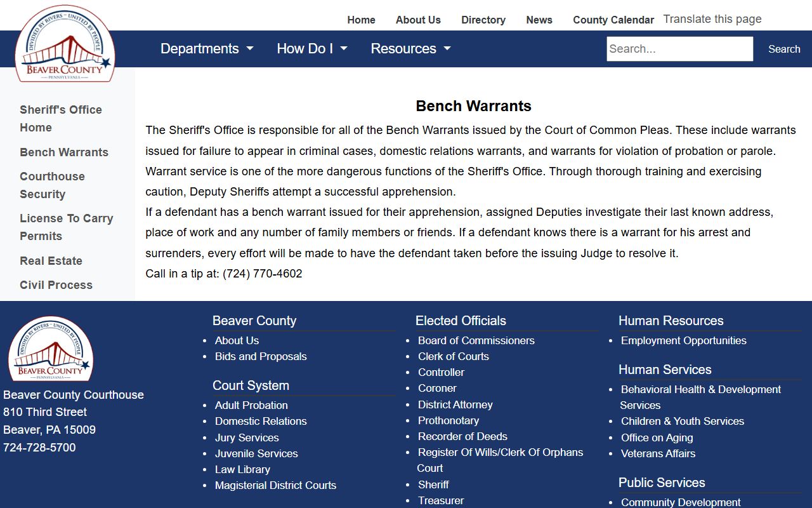812x508 pixels.
Task: Open Juvenile Services link
Action: tap(256, 453)
